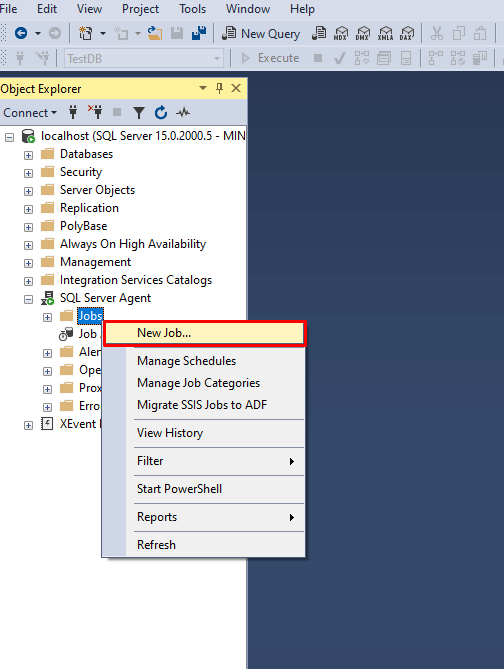
Task: Open the Connect dropdown
Action: [x=30, y=113]
